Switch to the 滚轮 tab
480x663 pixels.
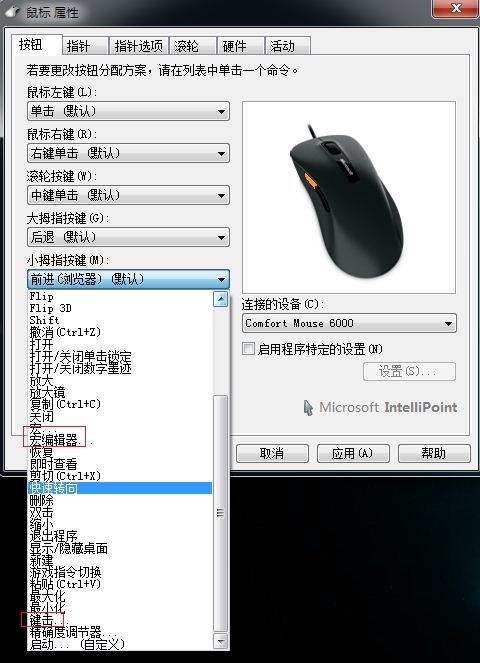pyautogui.click(x=192, y=46)
